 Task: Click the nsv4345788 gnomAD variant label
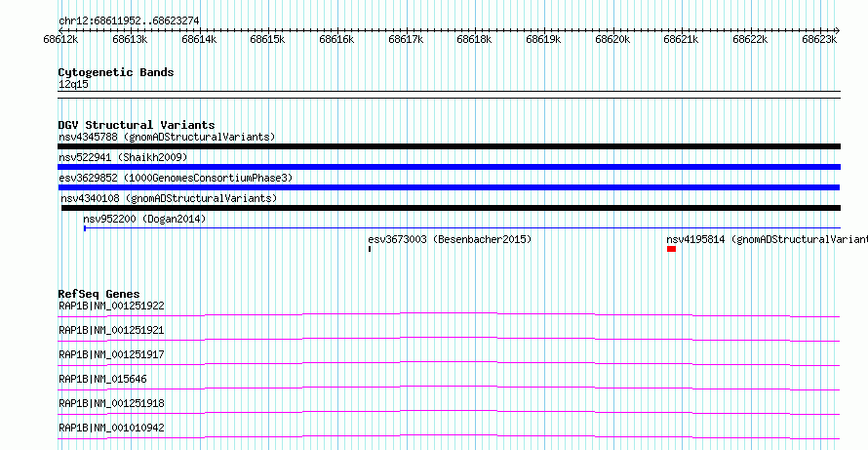pos(167,137)
